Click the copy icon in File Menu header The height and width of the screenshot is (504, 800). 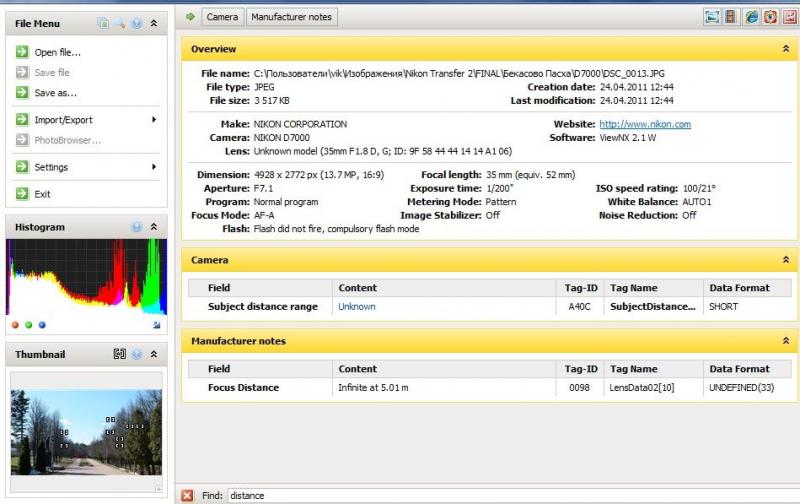click(103, 23)
